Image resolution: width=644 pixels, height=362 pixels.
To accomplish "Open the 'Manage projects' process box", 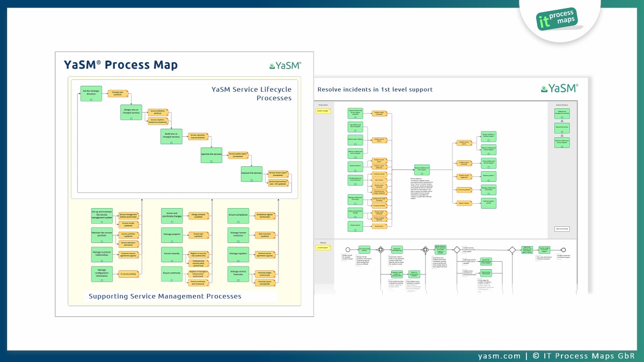I will click(172, 235).
